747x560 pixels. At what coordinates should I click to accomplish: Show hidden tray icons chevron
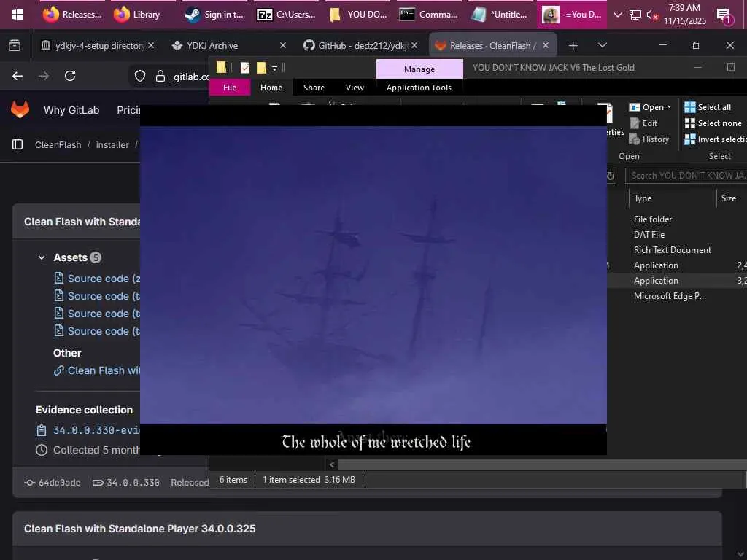[x=618, y=15]
